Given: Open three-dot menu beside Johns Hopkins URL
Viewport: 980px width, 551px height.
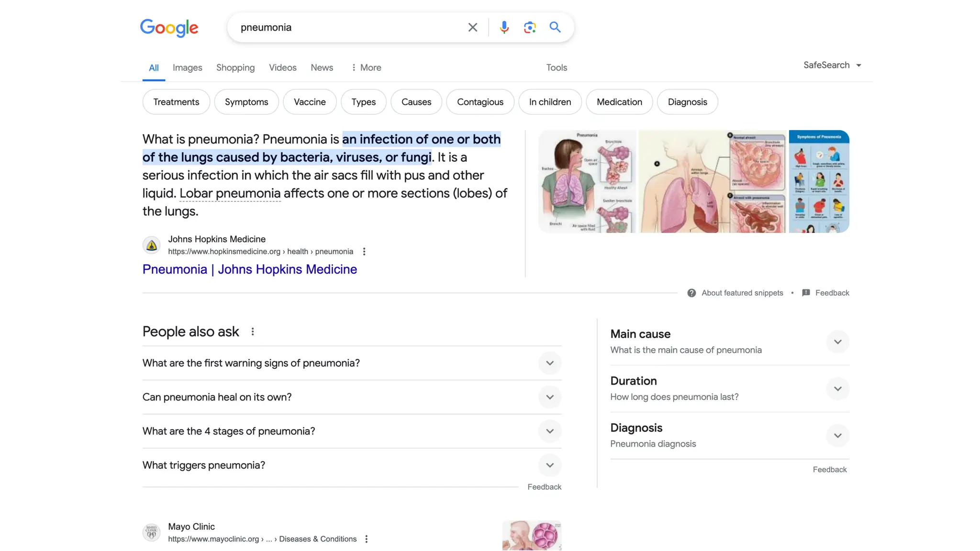Looking at the screenshot, I should coord(364,252).
